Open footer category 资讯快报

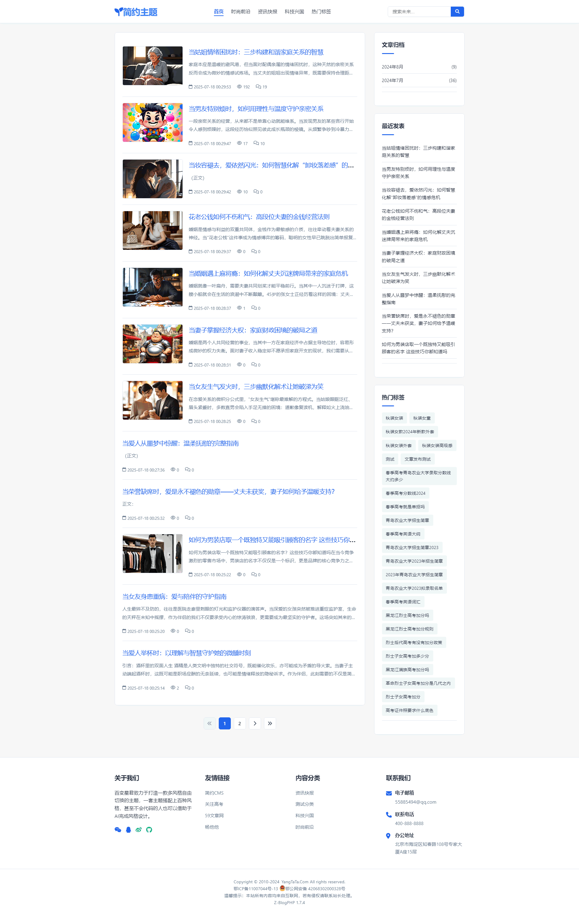(304, 793)
